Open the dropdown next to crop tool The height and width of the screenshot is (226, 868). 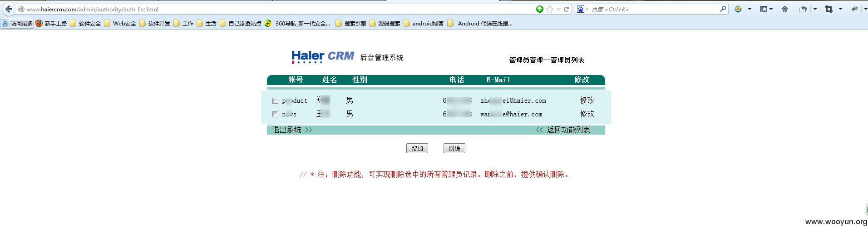click(x=840, y=9)
